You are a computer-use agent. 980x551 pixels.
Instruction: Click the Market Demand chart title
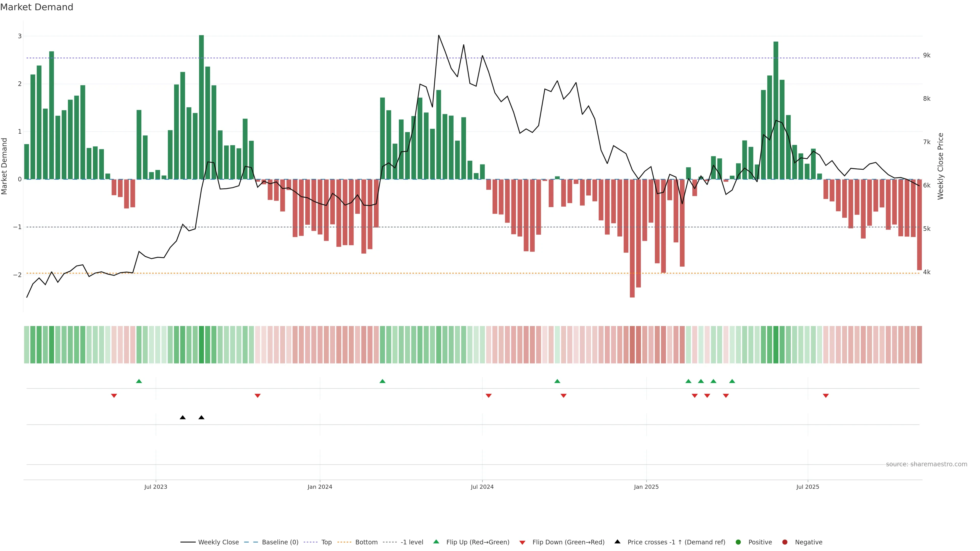tap(36, 7)
